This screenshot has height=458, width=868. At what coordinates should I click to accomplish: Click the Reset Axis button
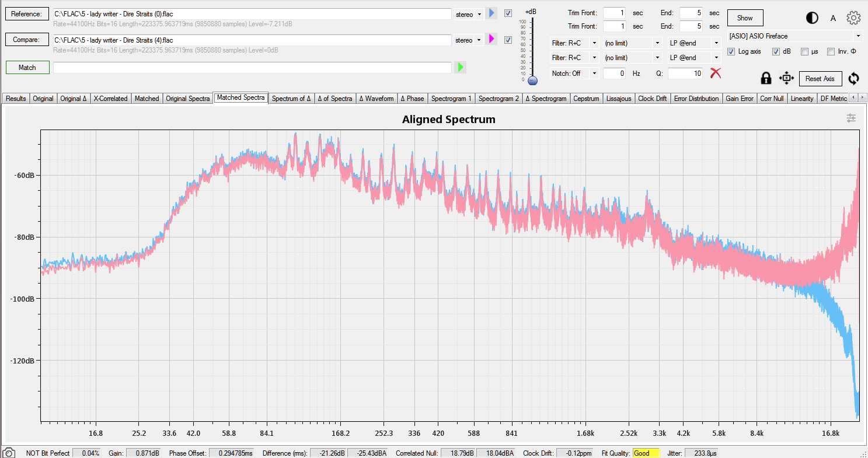coord(820,79)
